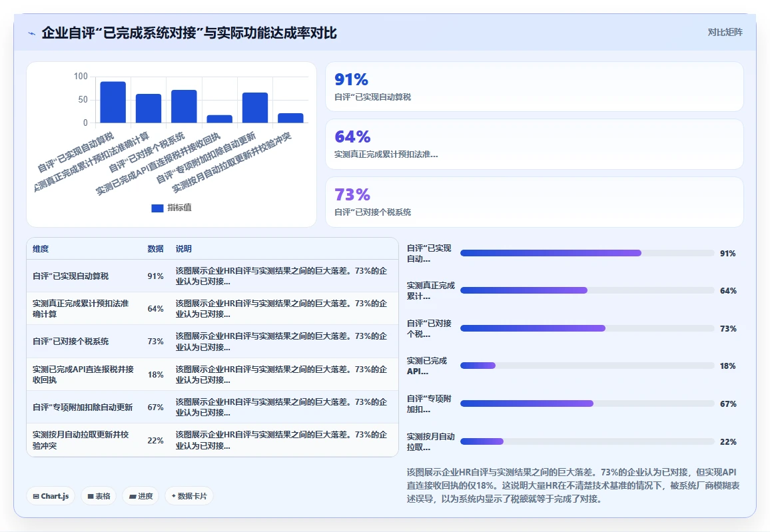Click the 数据 column header
The width and height of the screenshot is (770, 532).
pyautogui.click(x=156, y=249)
